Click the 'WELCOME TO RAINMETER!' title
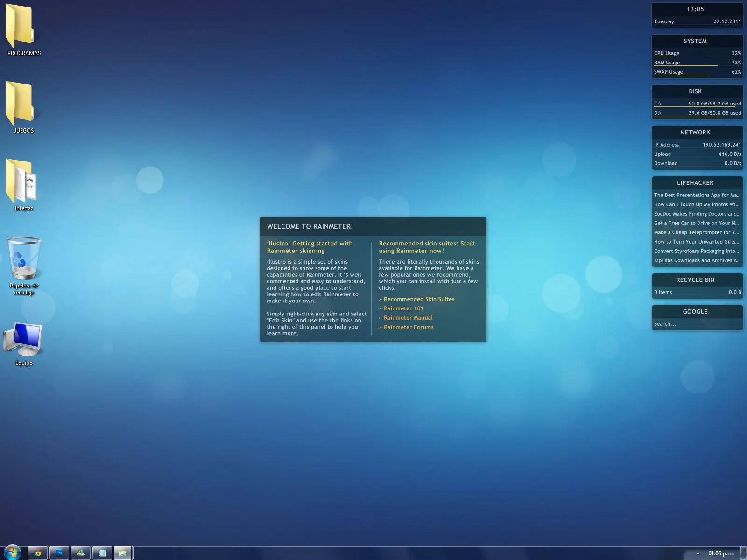The height and width of the screenshot is (560, 747). point(310,227)
